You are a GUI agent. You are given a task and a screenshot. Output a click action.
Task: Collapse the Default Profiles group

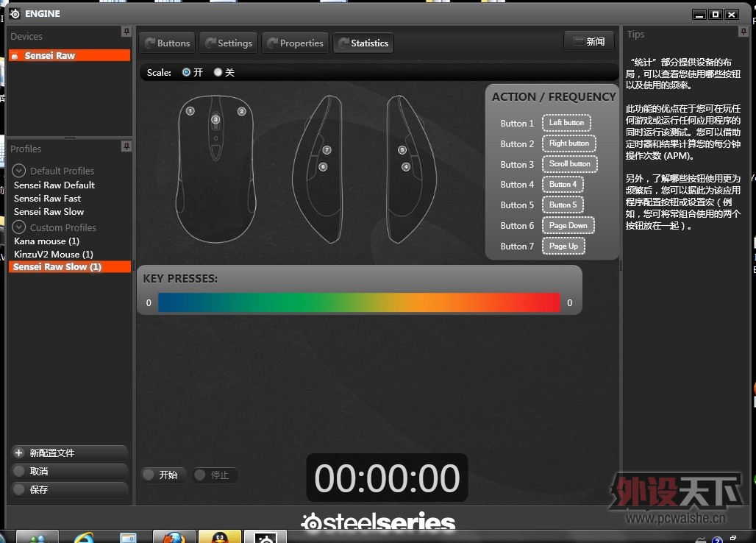(x=18, y=170)
